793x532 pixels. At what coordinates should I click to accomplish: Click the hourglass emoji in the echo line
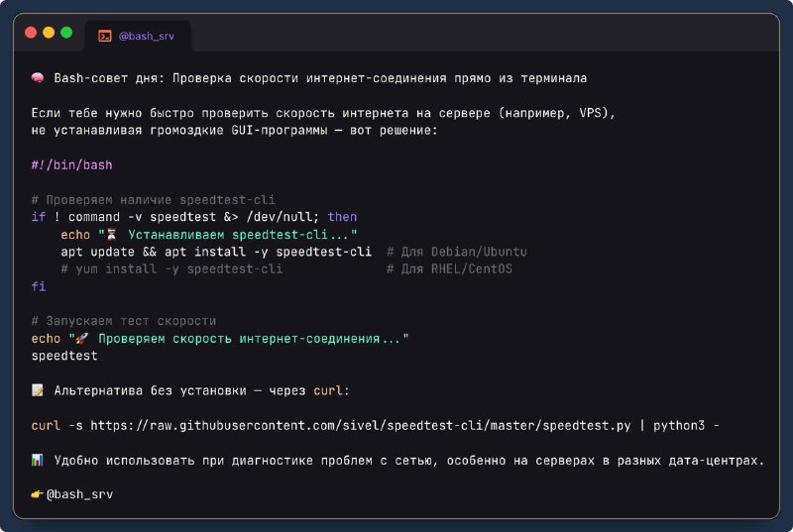tap(112, 234)
